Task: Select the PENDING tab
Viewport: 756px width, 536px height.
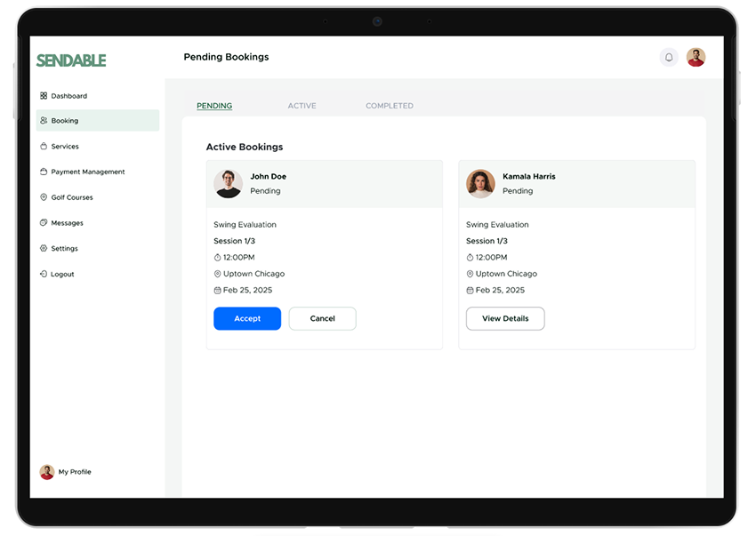Action: coord(214,106)
